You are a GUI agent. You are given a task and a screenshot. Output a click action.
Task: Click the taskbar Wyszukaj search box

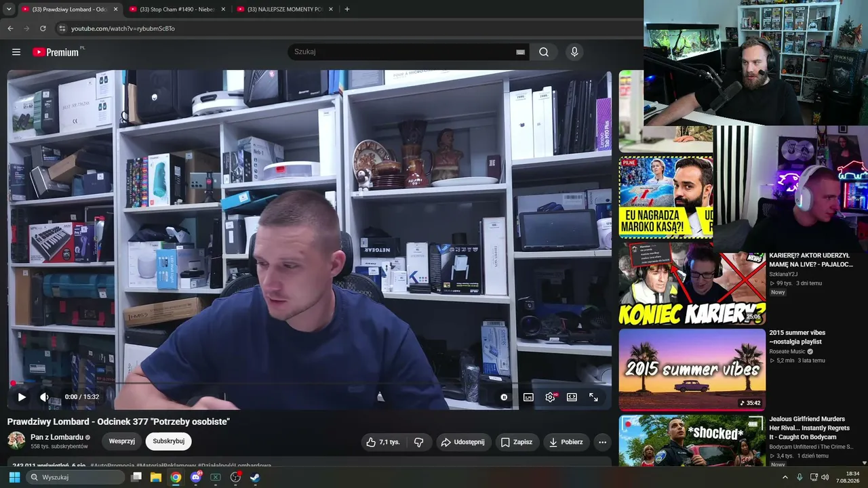pyautogui.click(x=75, y=477)
